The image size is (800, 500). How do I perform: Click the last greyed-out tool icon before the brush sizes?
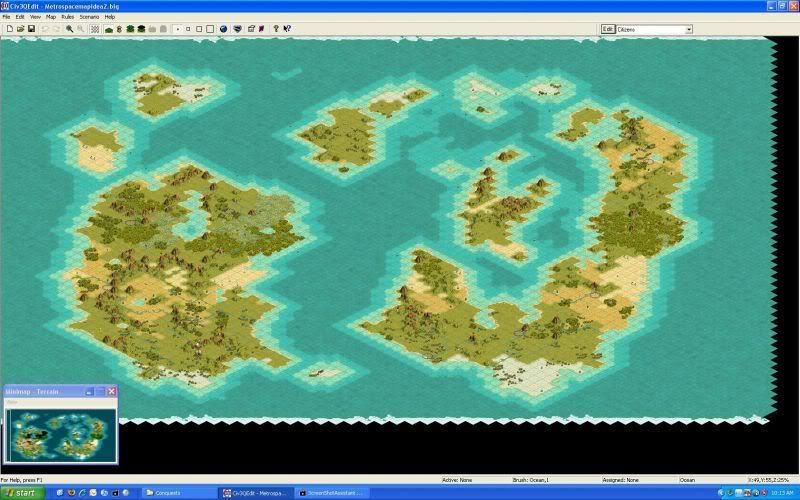(x=163, y=29)
